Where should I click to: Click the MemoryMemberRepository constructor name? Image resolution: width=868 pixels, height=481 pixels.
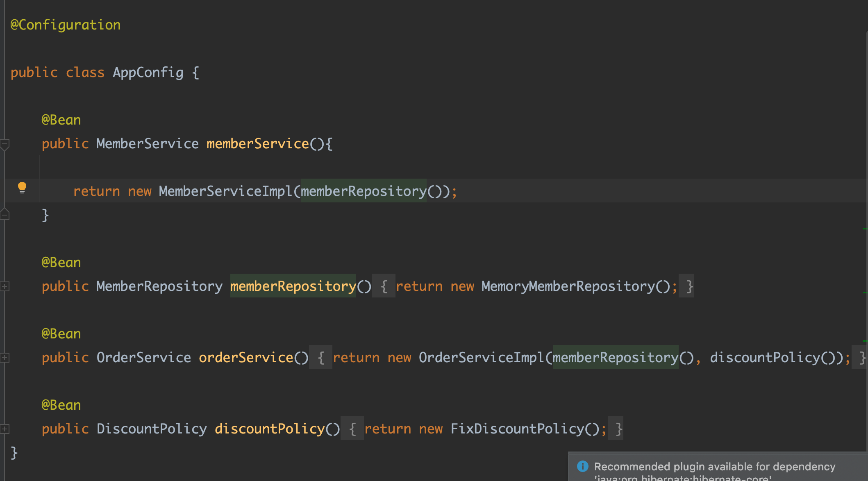(568, 286)
